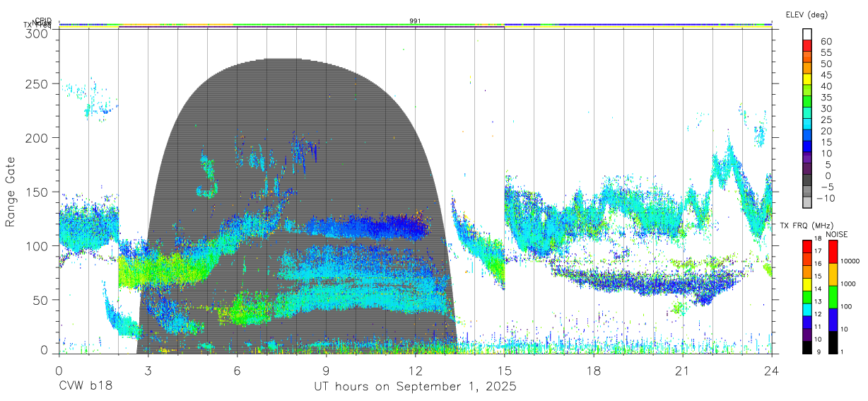Viewport: 868px width, 401px height.
Task: Click the '30' label on the ELEV scale
Action: click(826, 108)
